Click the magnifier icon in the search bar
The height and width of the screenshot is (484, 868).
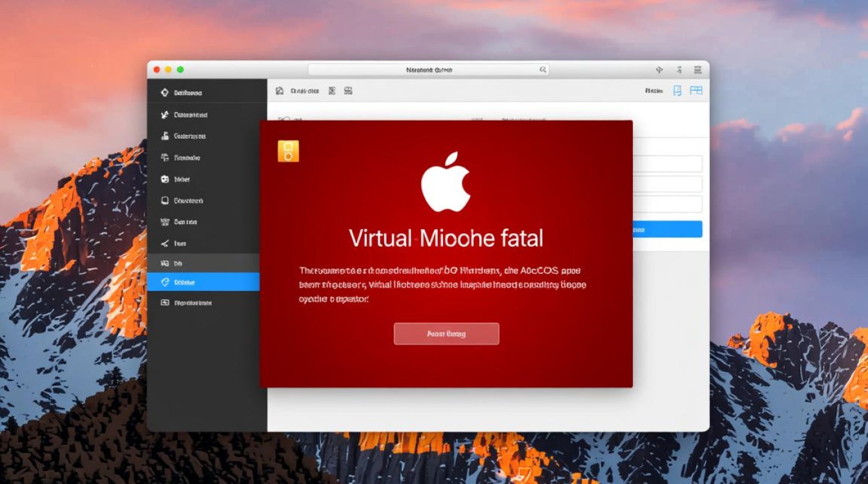(x=542, y=70)
